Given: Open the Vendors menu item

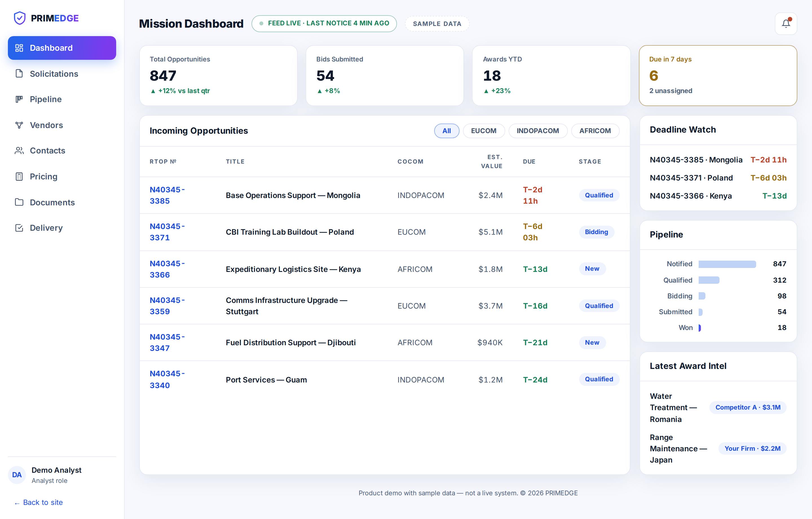Looking at the screenshot, I should pos(62,125).
